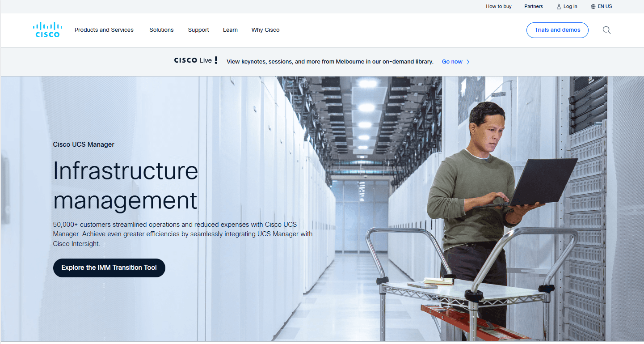Click the 50,000+ customers description paragraph
Screen dimensions: 644x344
pyautogui.click(x=183, y=234)
